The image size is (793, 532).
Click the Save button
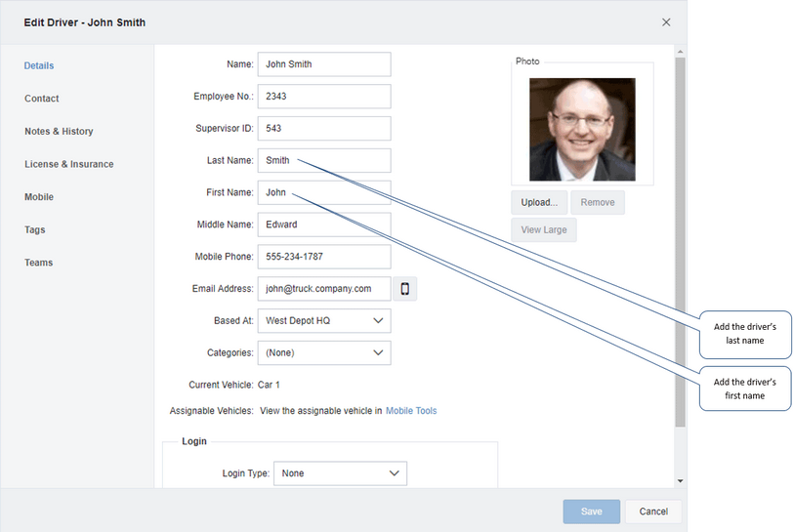point(591,512)
